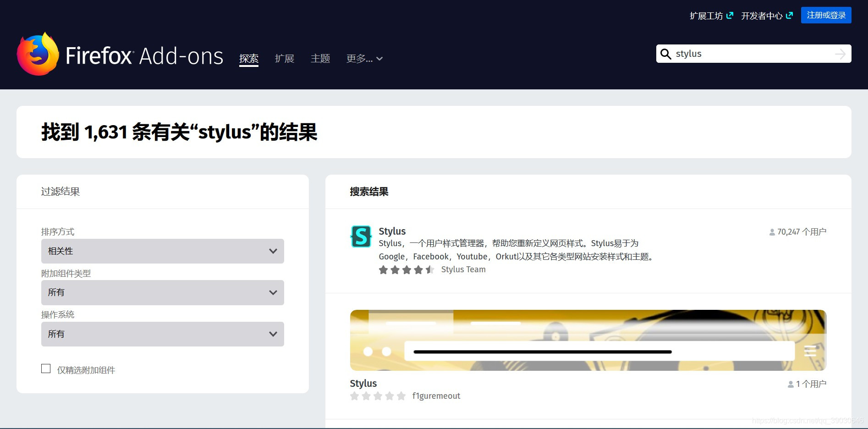Screen dimensions: 868x429
Task: Click star rating of f1guremeout theme
Action: 378,396
